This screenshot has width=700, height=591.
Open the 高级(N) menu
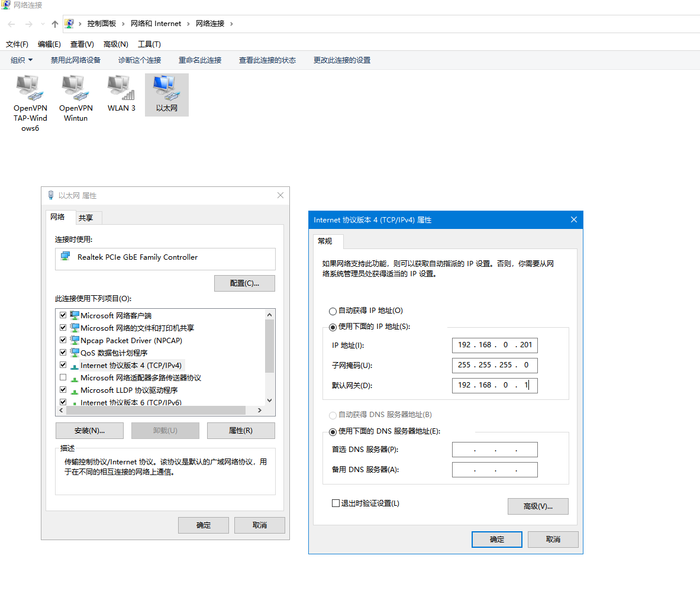pyautogui.click(x=115, y=44)
